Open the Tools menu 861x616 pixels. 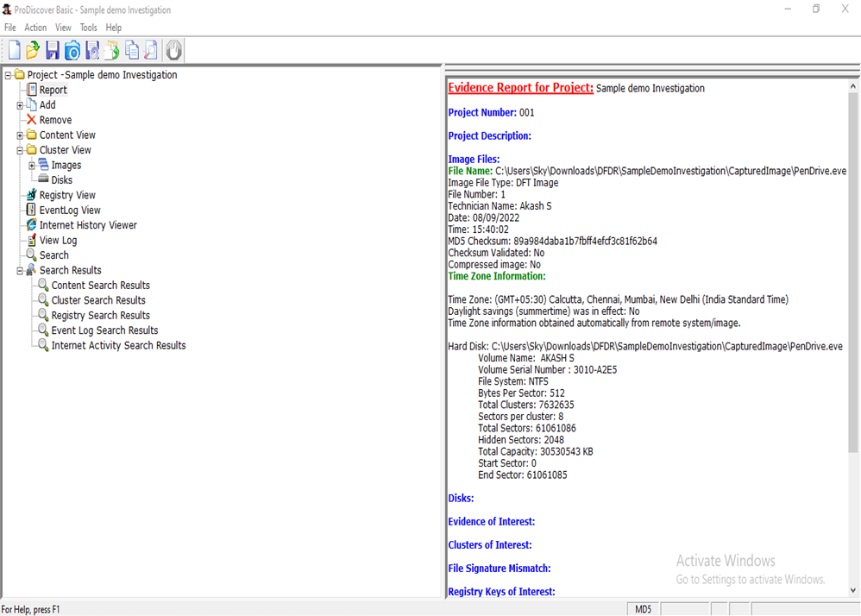(88, 28)
